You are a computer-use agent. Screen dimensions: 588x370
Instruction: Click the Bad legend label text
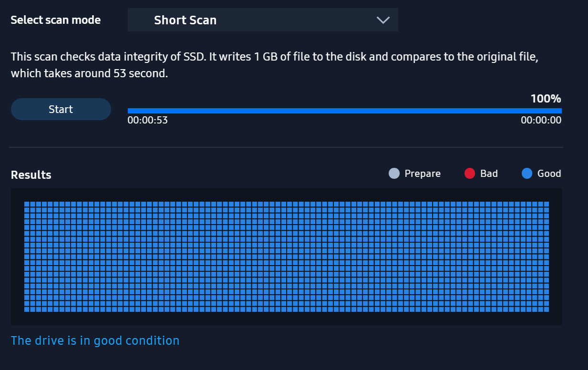pyautogui.click(x=489, y=174)
